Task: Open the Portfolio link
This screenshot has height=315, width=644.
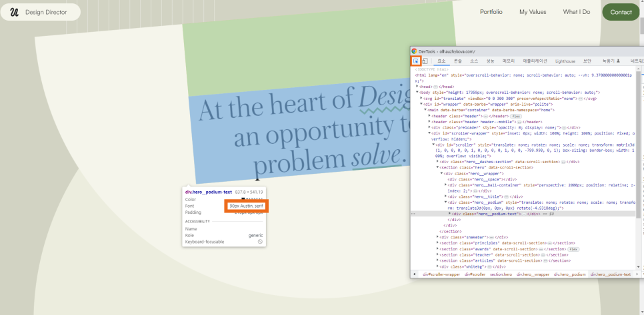Action: click(491, 12)
